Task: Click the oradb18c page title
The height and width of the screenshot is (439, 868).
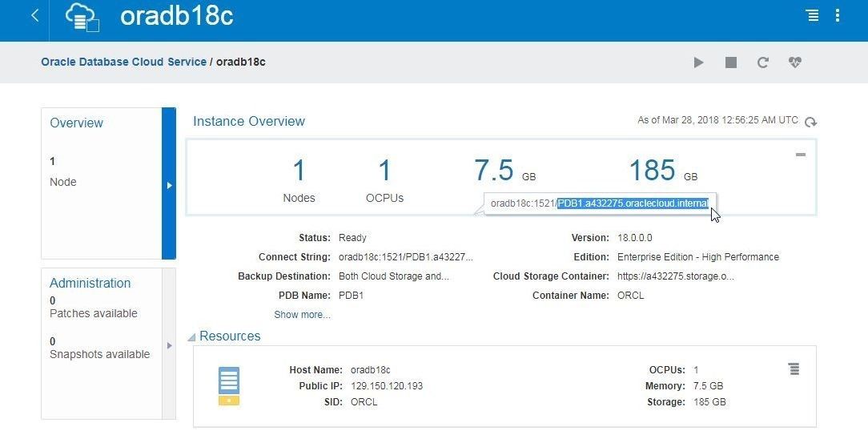Action: pos(177,16)
